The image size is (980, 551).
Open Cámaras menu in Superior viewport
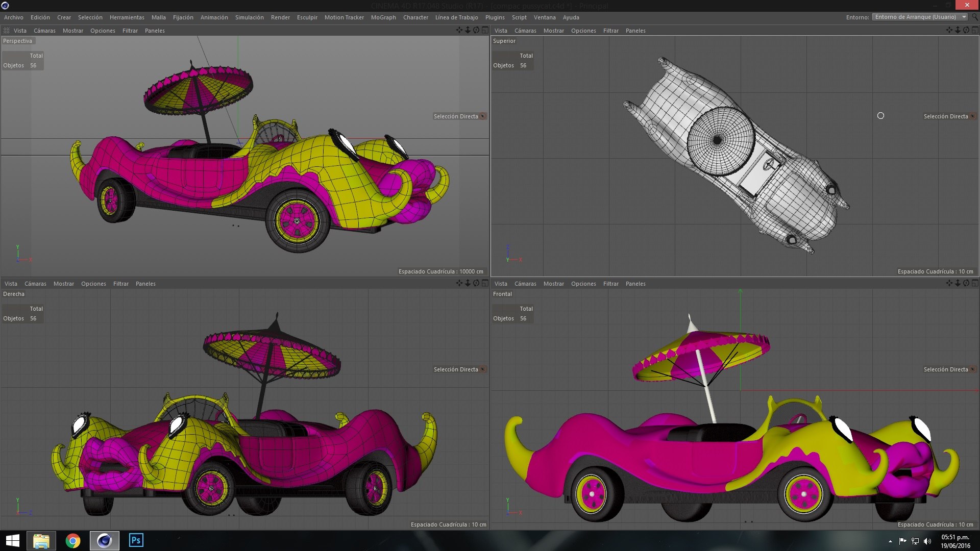coord(525,31)
